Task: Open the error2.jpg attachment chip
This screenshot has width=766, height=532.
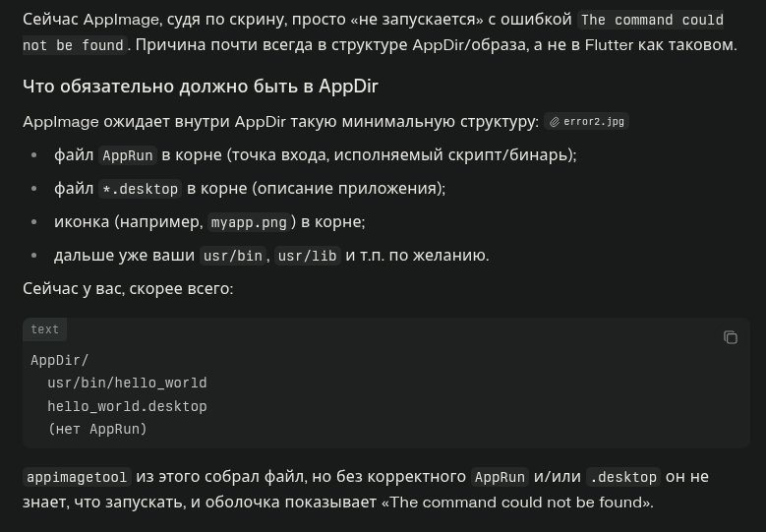Action: pyautogui.click(x=587, y=122)
